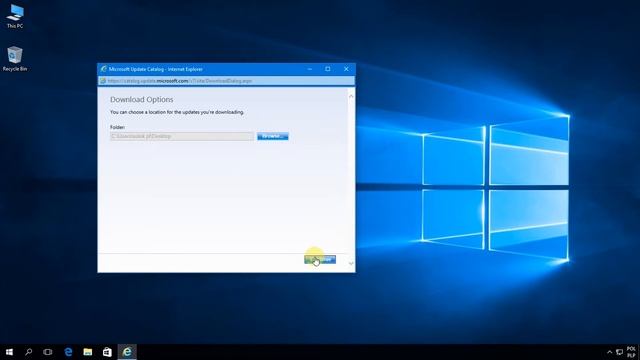
Task: Close the Microsoft Update Catalog window
Action: tap(346, 69)
